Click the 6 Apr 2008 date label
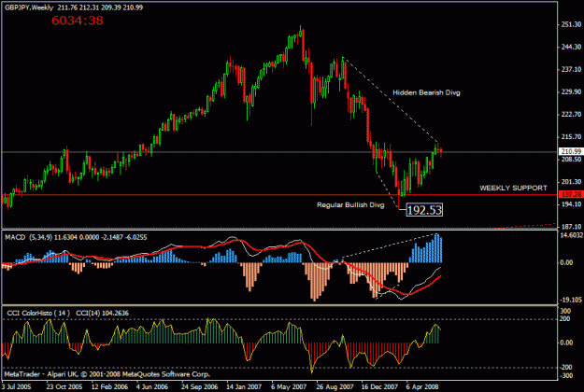584x392 pixels. [422, 386]
